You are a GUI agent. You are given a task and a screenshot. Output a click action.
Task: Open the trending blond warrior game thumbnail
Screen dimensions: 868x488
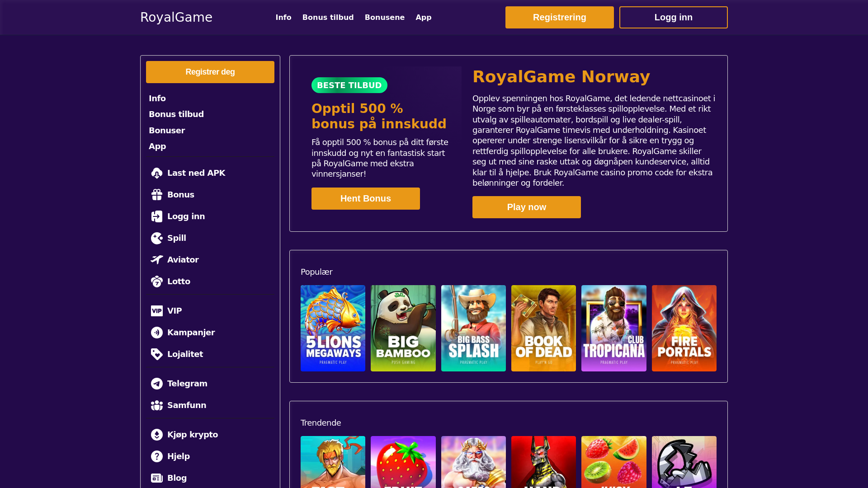(333, 462)
